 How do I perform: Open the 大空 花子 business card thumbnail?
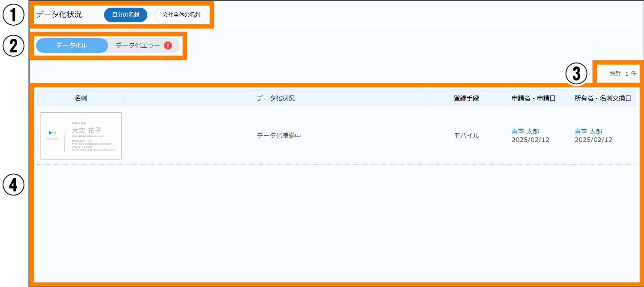[x=81, y=136]
